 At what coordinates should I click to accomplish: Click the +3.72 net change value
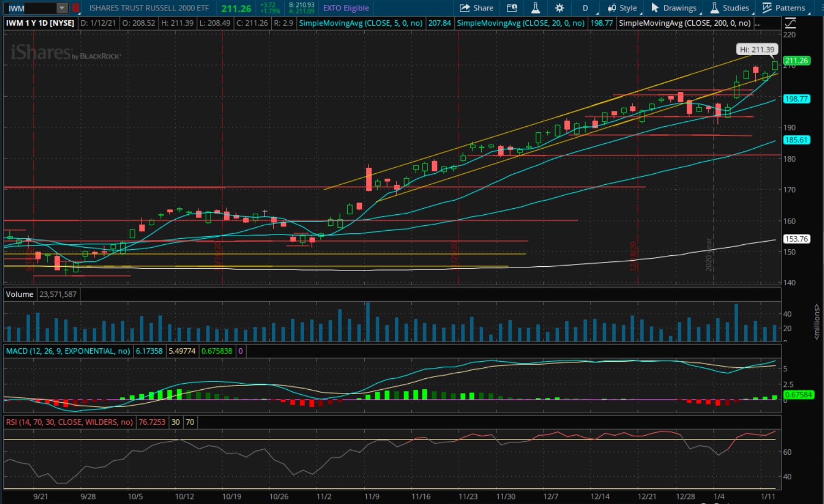point(267,5)
